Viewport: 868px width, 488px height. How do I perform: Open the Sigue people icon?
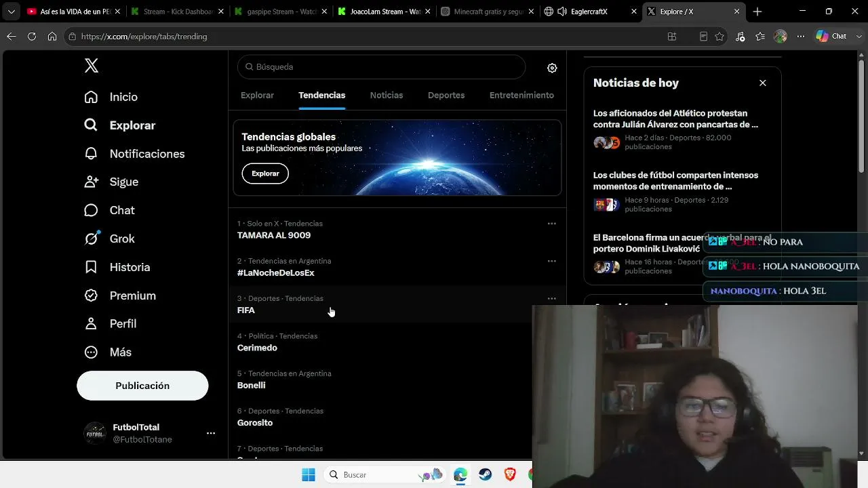coord(91,182)
